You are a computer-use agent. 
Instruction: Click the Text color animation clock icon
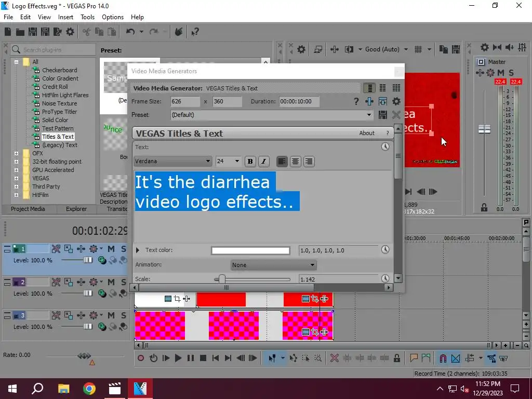[x=385, y=250]
